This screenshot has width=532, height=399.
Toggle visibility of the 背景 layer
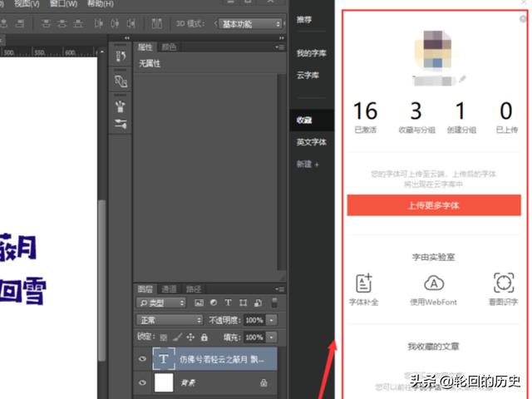click(x=142, y=382)
